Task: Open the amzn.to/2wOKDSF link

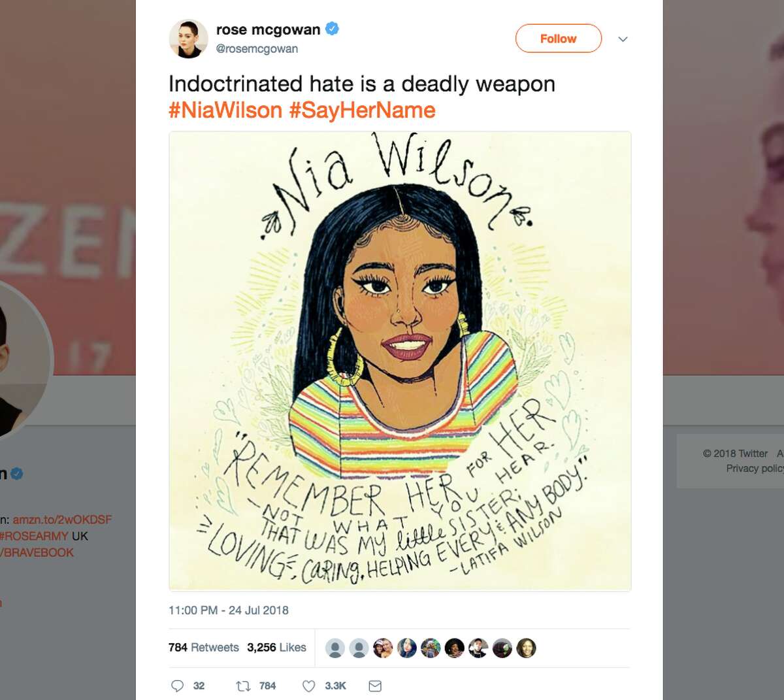Action: (x=62, y=520)
